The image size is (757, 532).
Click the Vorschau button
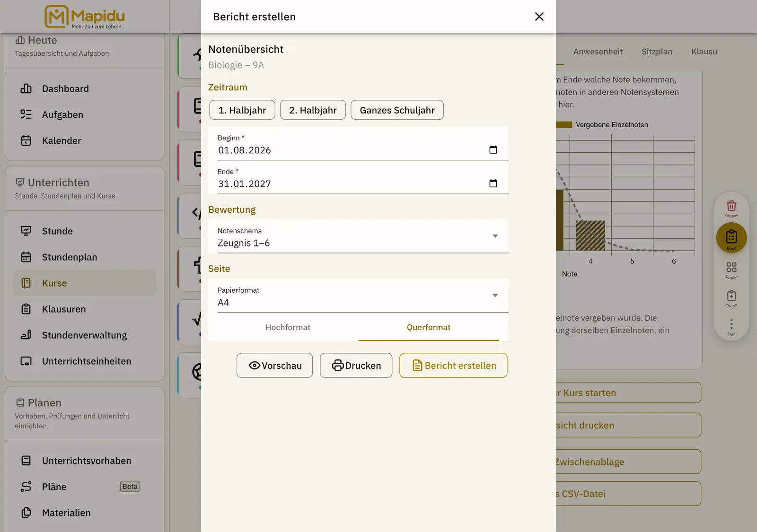[x=275, y=366]
